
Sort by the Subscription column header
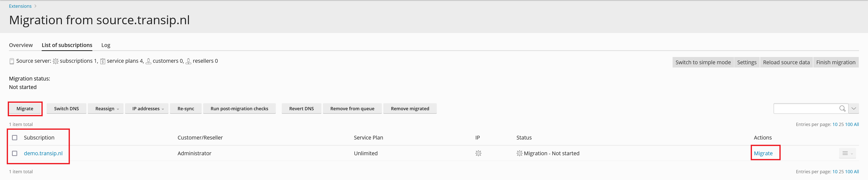[x=39, y=137]
